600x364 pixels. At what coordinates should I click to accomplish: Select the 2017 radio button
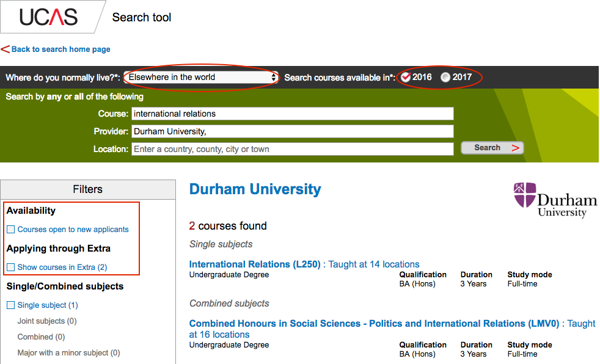(x=445, y=77)
